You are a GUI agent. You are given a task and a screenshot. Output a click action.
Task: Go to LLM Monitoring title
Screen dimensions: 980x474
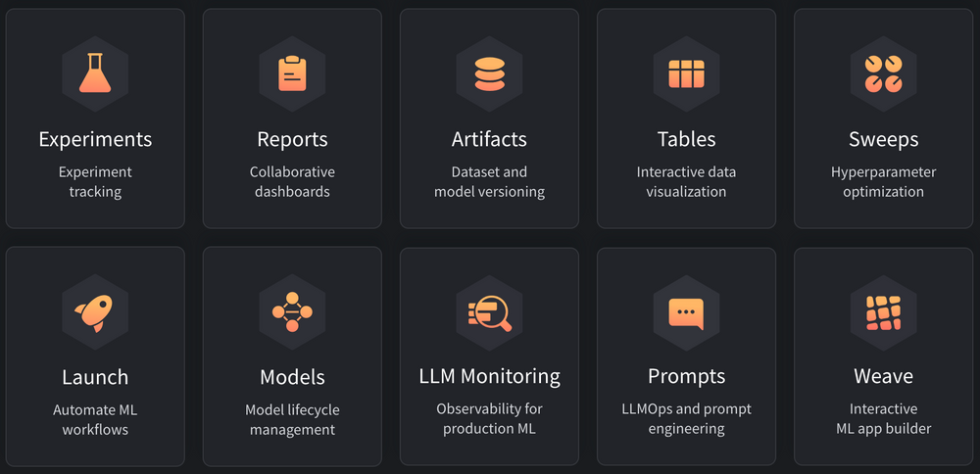coord(489,377)
